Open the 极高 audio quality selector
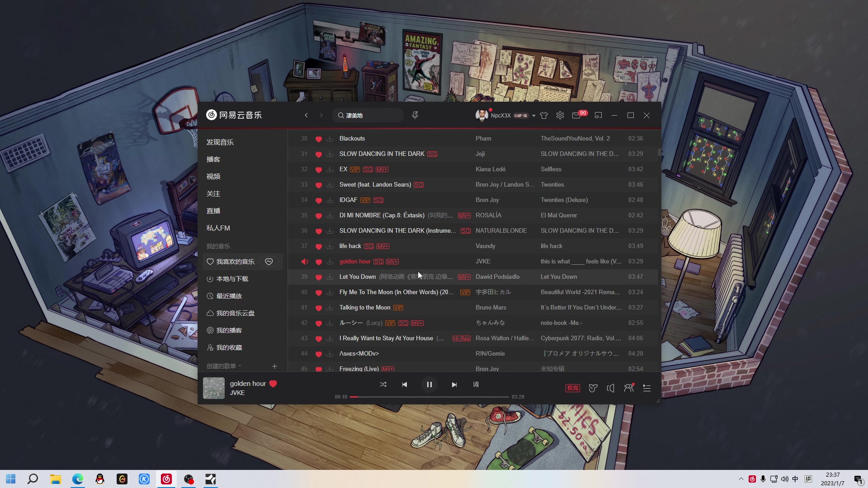This screenshot has width=868, height=488. click(x=572, y=388)
